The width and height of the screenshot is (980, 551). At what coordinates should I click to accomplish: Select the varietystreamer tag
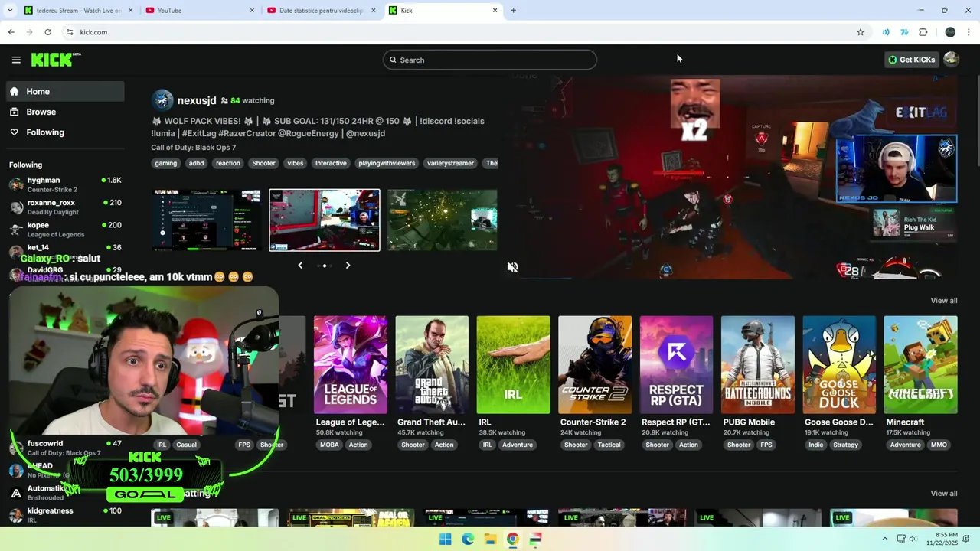[450, 163]
